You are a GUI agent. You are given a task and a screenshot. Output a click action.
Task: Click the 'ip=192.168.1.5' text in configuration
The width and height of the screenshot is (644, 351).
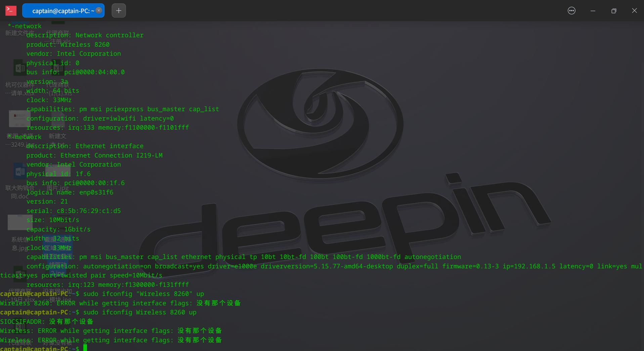tap(529, 266)
